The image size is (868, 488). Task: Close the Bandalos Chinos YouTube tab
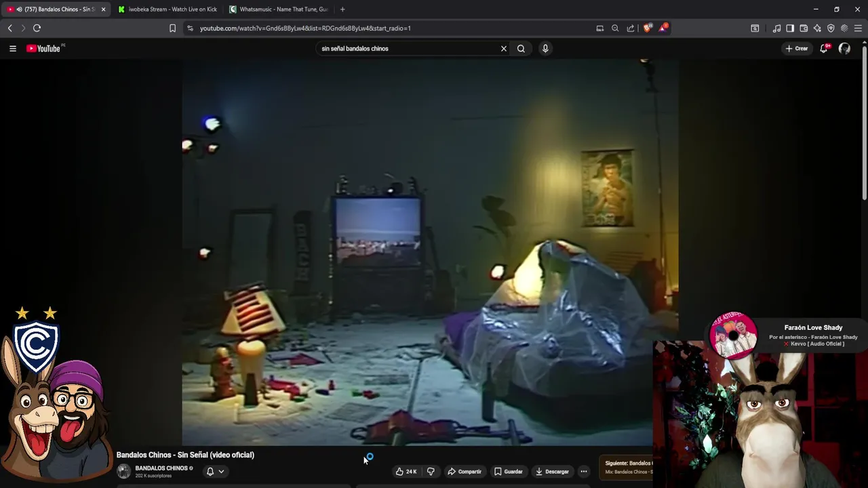coord(103,9)
